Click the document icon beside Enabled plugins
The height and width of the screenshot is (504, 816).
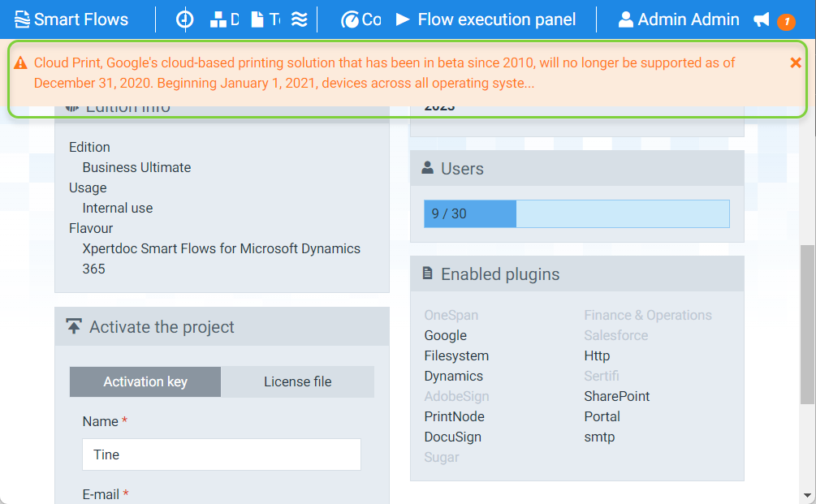(427, 273)
